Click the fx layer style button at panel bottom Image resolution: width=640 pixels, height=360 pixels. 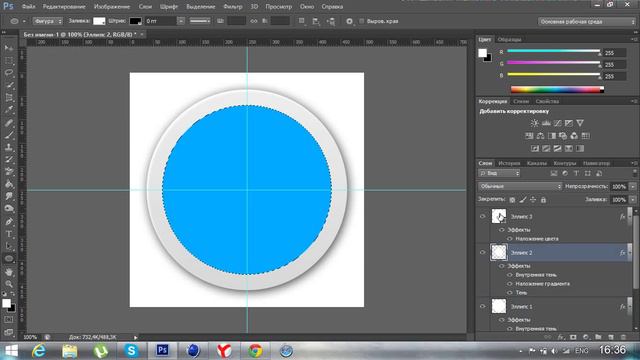[x=561, y=337]
